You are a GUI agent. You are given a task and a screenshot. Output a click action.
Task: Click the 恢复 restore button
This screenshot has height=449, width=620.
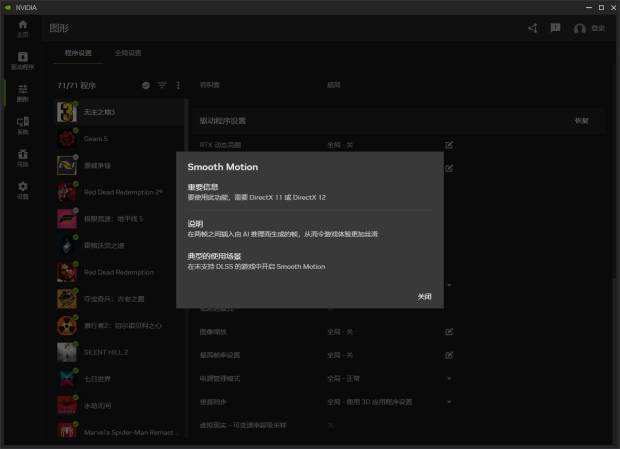point(581,121)
